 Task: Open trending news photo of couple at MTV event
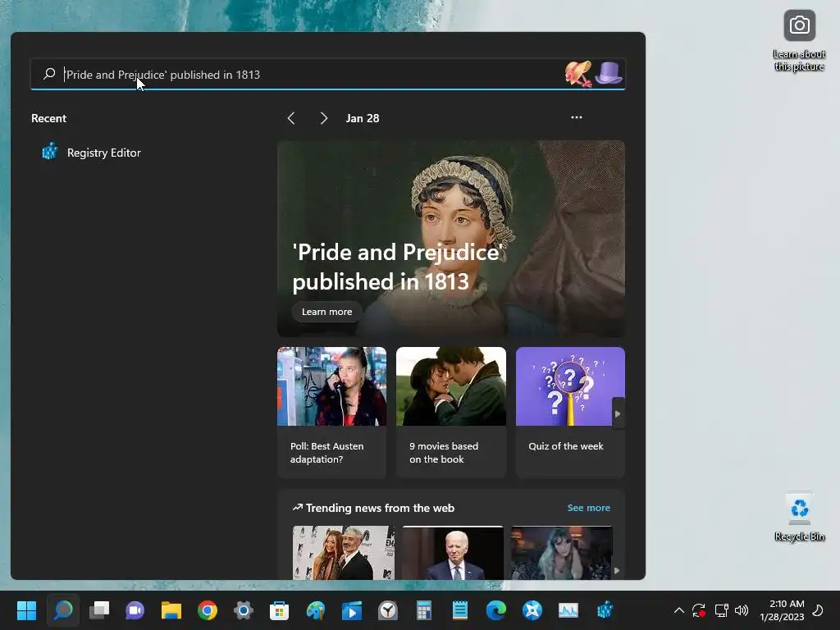[344, 553]
